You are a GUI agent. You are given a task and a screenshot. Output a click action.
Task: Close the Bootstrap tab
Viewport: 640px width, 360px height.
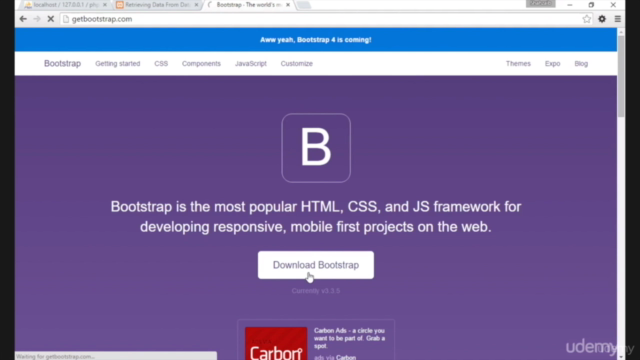(288, 5)
